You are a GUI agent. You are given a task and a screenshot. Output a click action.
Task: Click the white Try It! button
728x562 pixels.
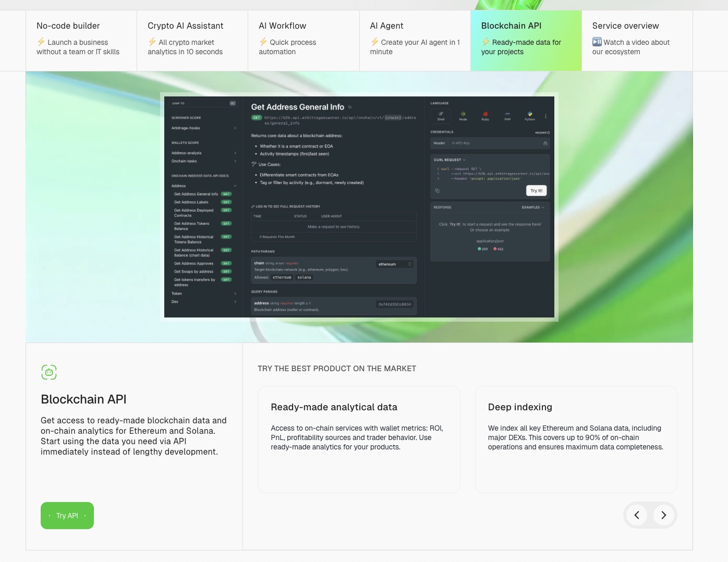(x=536, y=191)
